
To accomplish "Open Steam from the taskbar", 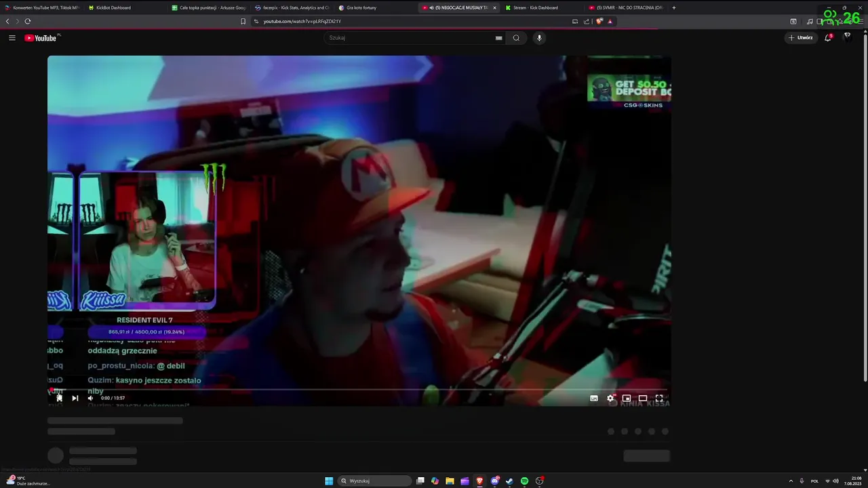I will [510, 481].
